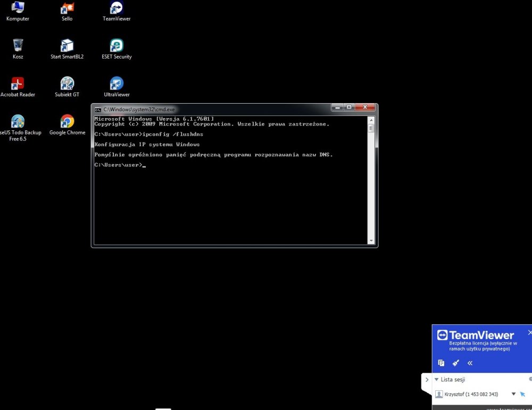Open Acrobat Reader shortcut
This screenshot has height=410, width=532.
pos(18,84)
